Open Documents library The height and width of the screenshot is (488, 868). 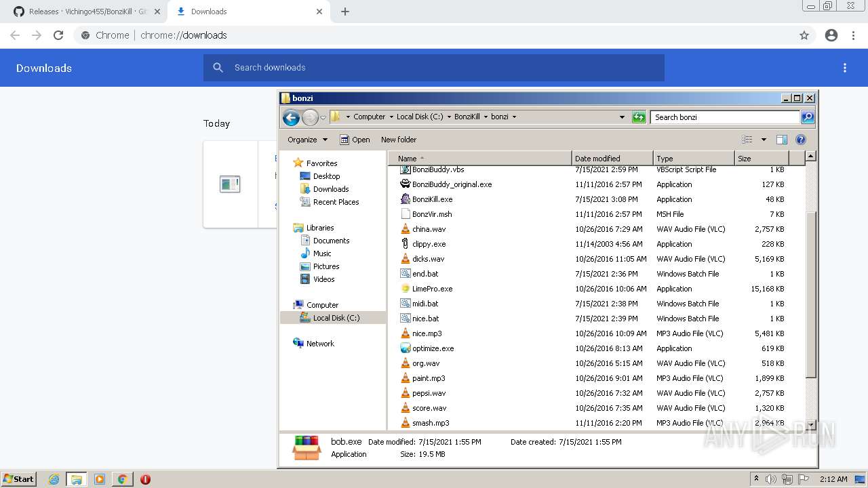pyautogui.click(x=331, y=241)
